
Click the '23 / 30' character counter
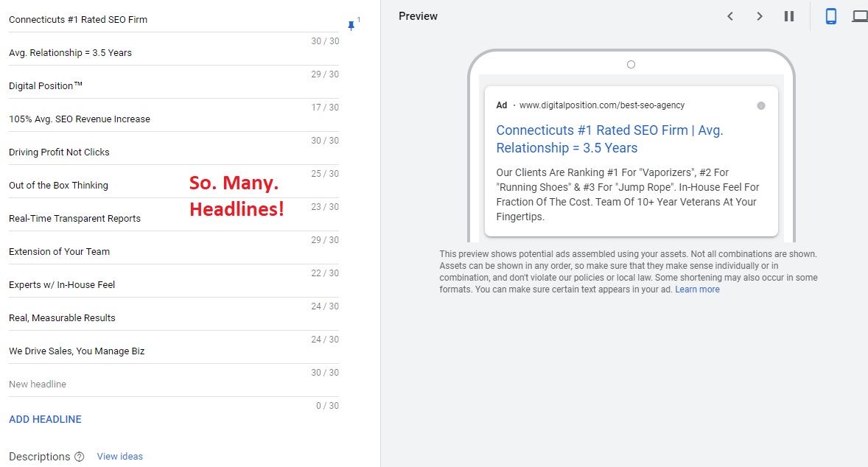(x=325, y=207)
